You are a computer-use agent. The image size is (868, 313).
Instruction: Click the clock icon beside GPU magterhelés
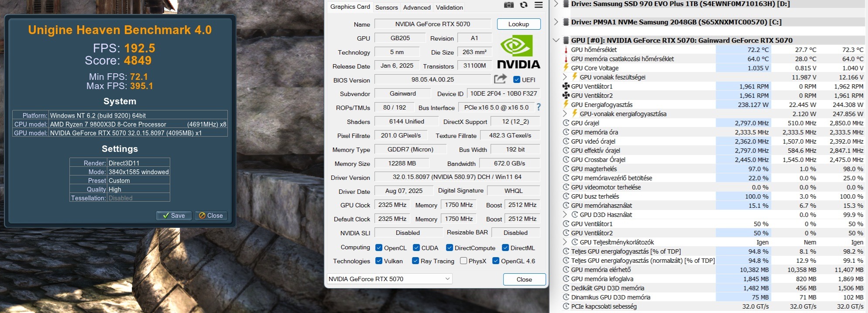click(566, 169)
